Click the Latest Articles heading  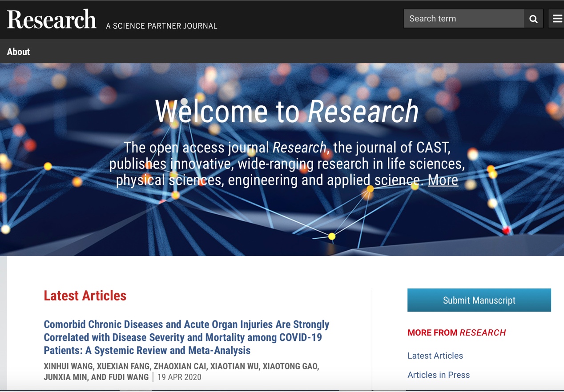(85, 296)
